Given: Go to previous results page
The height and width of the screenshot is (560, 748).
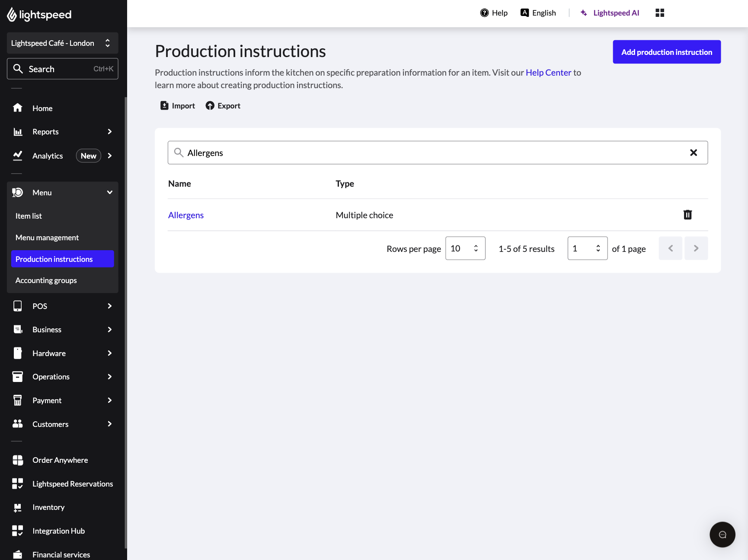Looking at the screenshot, I should 671,248.
